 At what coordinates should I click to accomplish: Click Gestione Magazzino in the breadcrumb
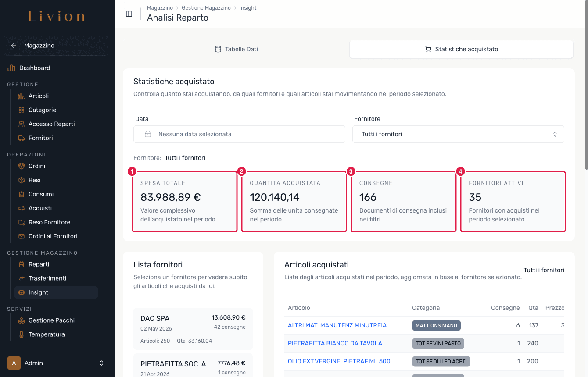(x=206, y=8)
